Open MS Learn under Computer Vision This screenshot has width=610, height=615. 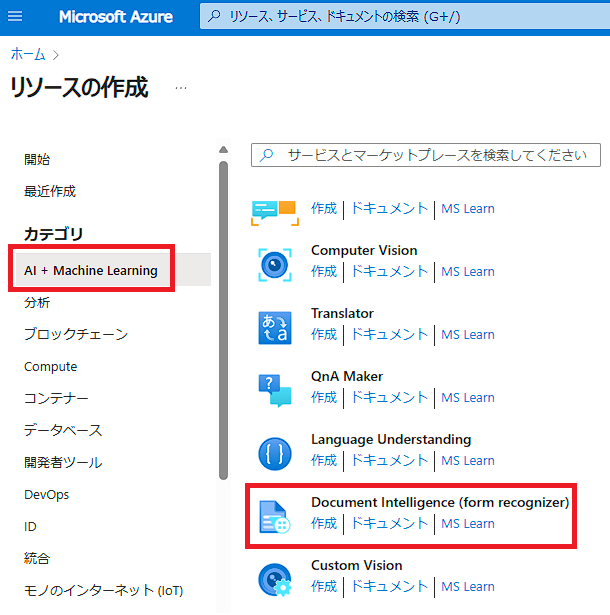pos(468,272)
